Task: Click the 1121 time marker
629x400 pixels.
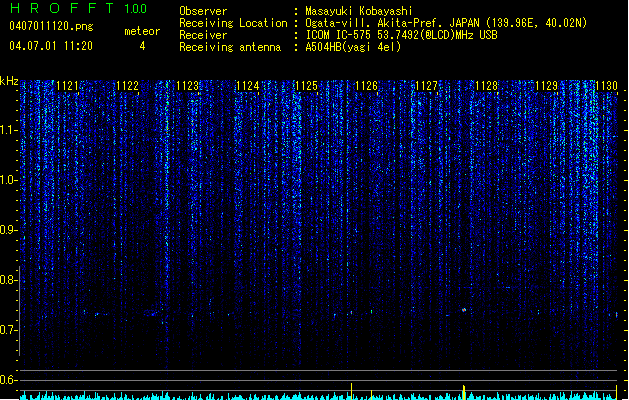Action: click(x=67, y=86)
